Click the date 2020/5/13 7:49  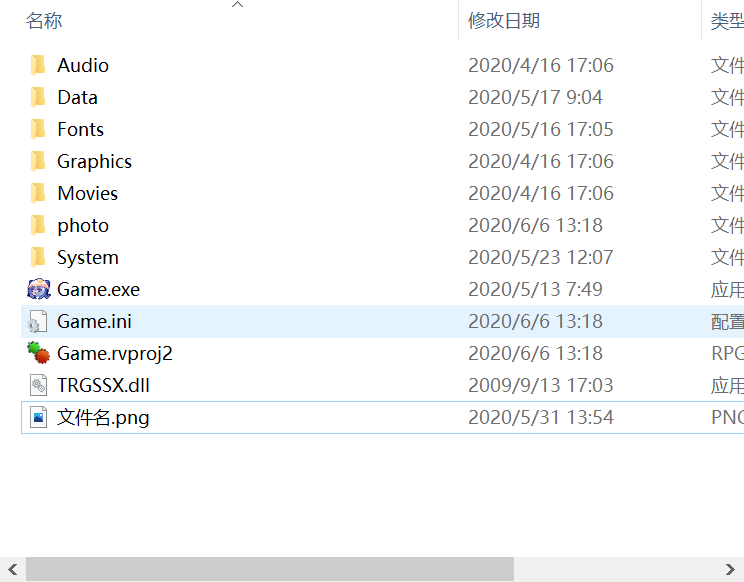(x=535, y=289)
